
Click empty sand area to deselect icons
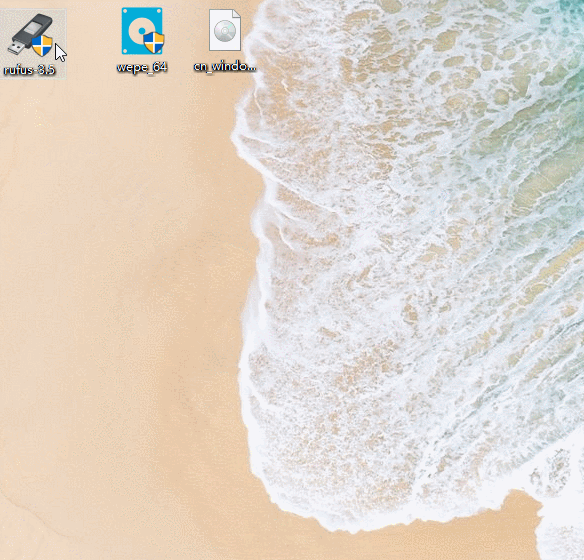click(x=112, y=261)
